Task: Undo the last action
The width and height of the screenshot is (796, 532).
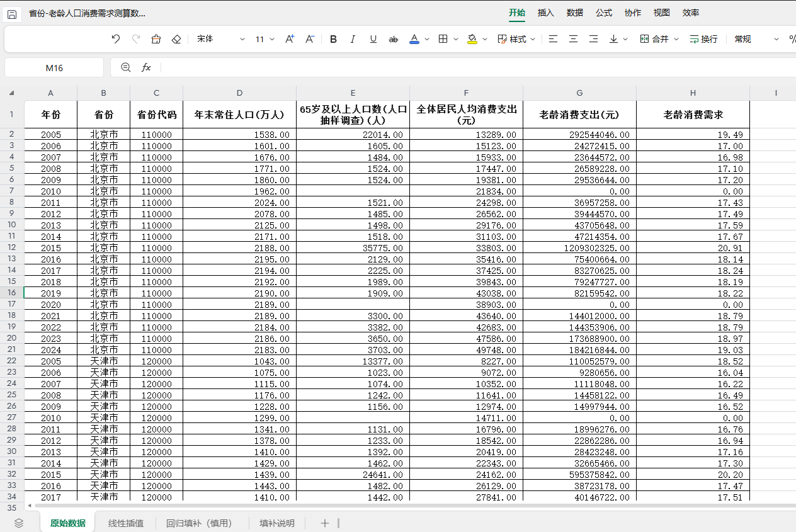Action: (x=116, y=39)
